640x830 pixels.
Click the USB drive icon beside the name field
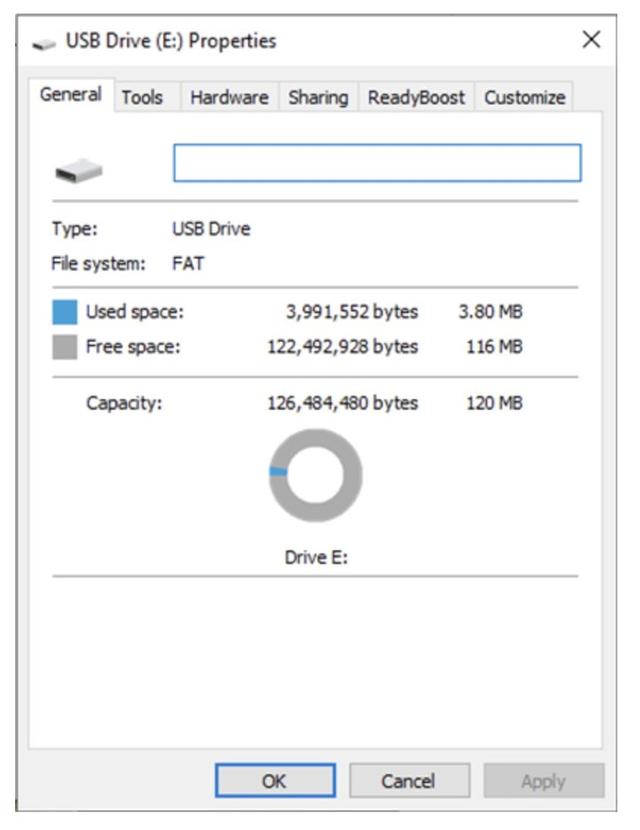pyautogui.click(x=78, y=173)
